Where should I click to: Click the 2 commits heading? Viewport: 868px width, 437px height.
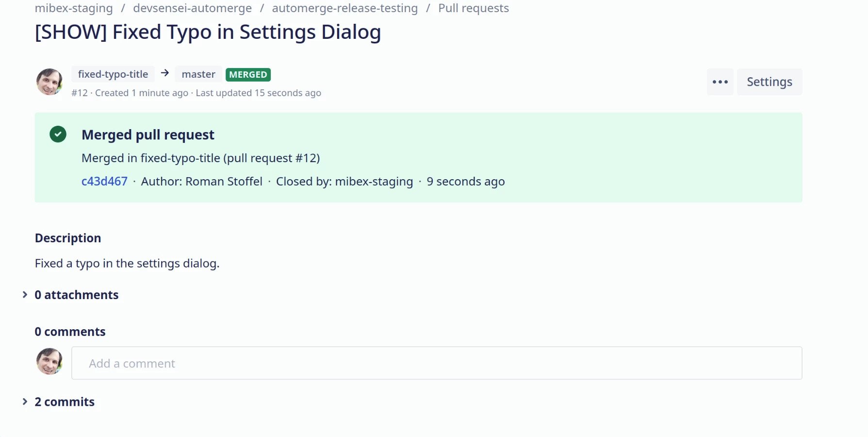[x=65, y=402]
